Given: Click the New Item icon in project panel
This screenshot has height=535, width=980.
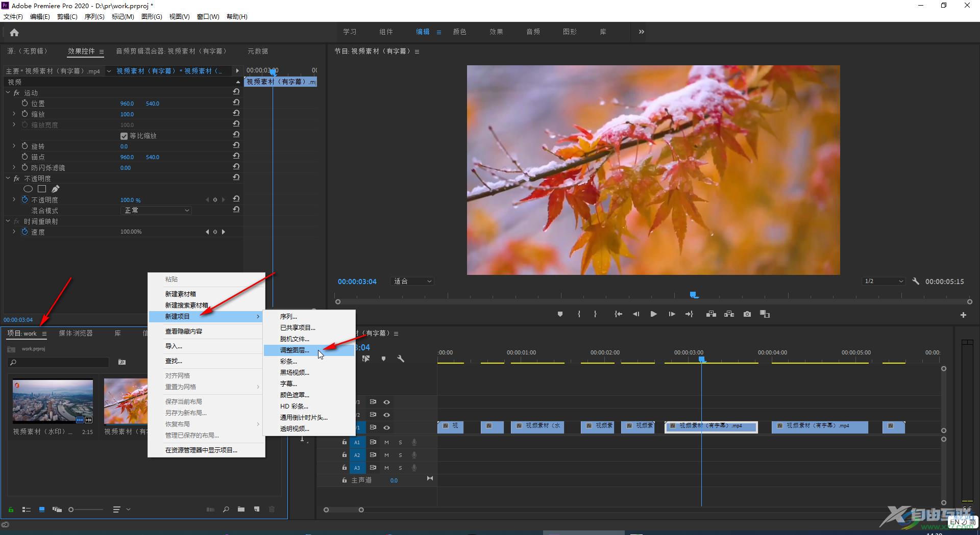Looking at the screenshot, I should [x=257, y=509].
